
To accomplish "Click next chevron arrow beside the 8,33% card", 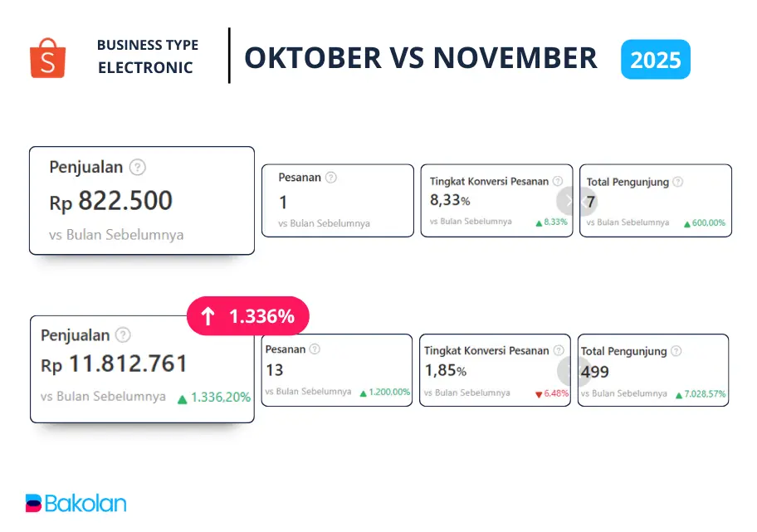I will (569, 202).
